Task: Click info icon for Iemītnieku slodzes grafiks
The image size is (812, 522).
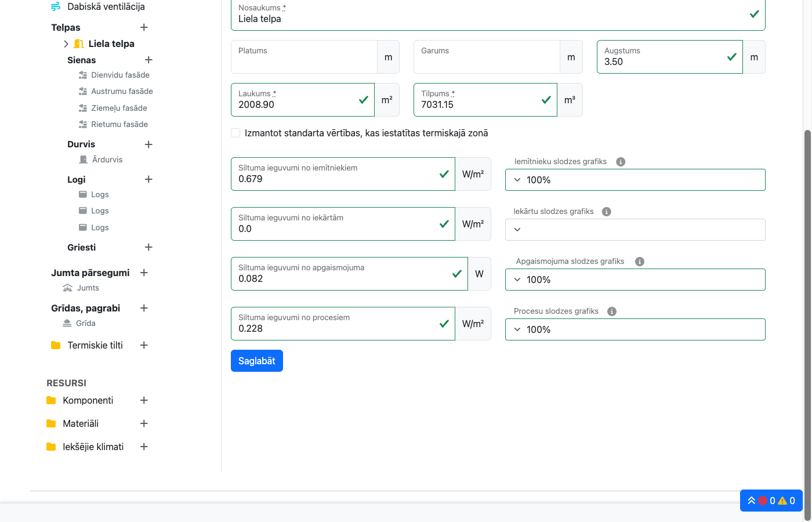Action: [x=621, y=162]
